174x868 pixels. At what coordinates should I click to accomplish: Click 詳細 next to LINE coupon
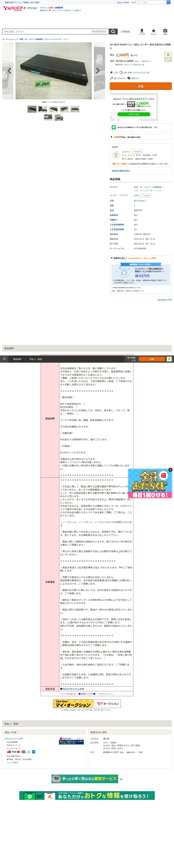click(x=155, y=127)
